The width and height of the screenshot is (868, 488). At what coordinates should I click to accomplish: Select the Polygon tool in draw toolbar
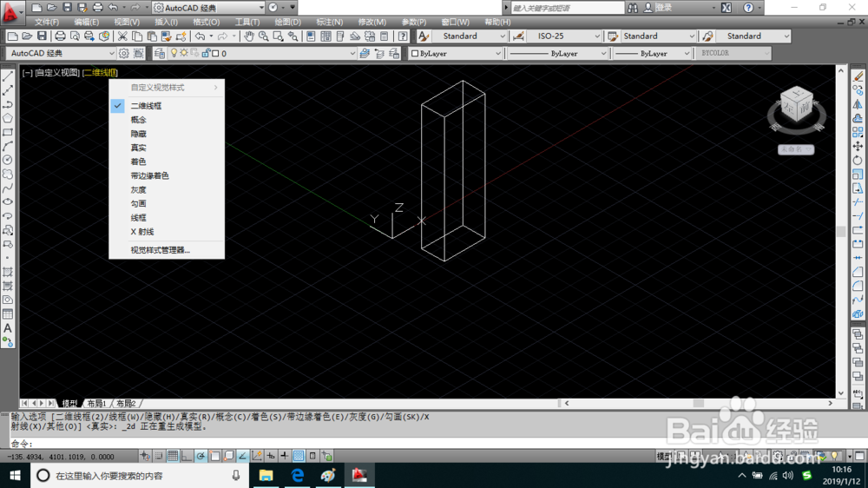point(8,118)
